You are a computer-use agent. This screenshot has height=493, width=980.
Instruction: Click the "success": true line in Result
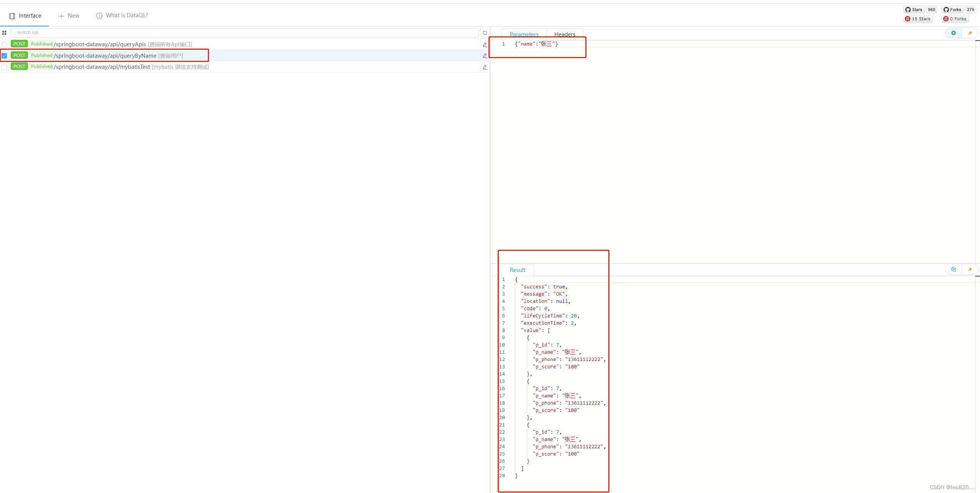[544, 287]
